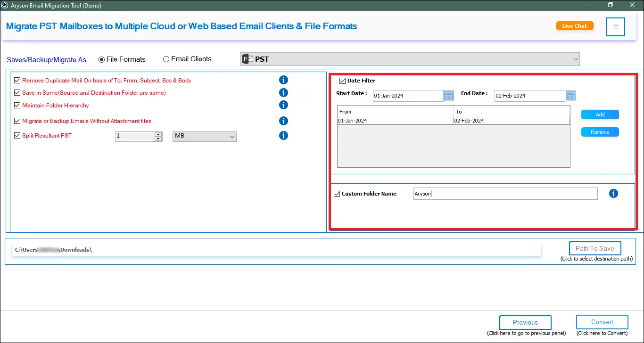
Task: Click Add date range button
Action: tap(600, 114)
